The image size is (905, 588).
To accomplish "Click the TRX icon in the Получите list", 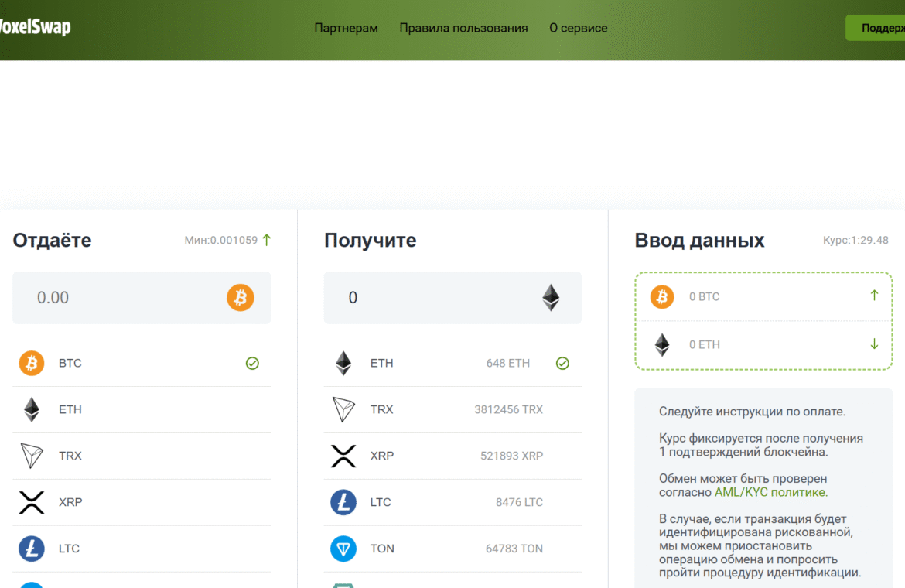I will pyautogui.click(x=343, y=409).
